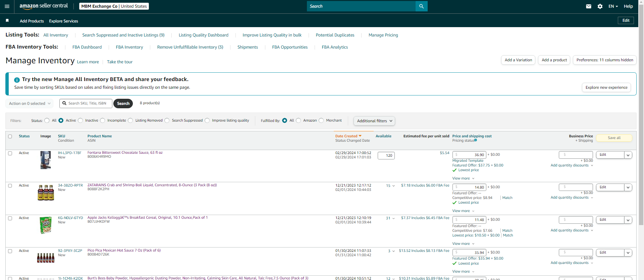Image resolution: width=644 pixels, height=280 pixels.
Task: Click the Date Created sort arrow
Action: click(360, 136)
